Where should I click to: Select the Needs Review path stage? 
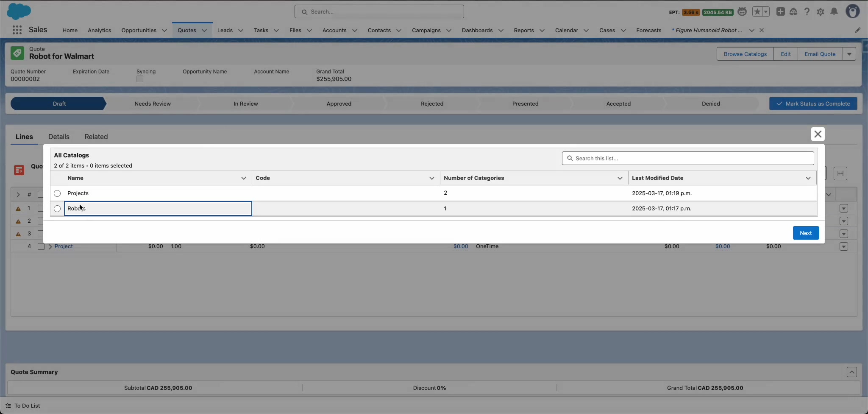[x=153, y=103]
